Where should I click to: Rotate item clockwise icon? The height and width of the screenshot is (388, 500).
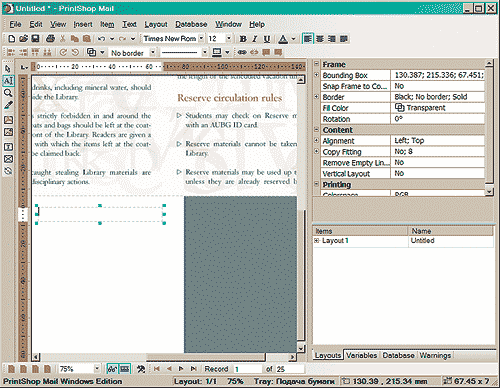pyautogui.click(x=63, y=52)
